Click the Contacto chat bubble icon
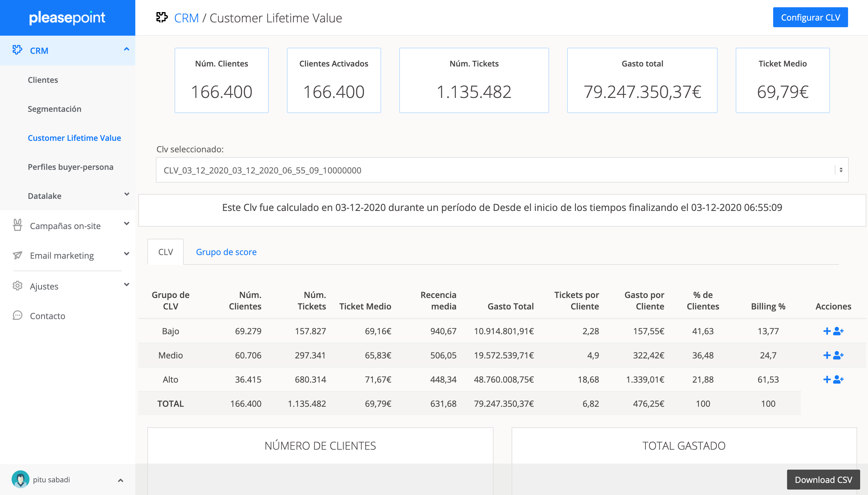The width and height of the screenshot is (868, 495). (17, 315)
